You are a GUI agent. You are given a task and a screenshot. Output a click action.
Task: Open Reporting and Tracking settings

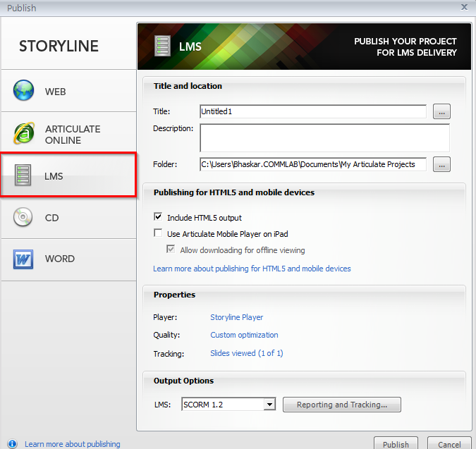[x=342, y=405]
